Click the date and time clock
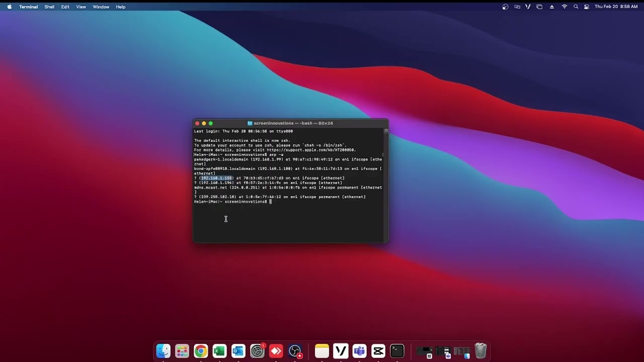644x362 pixels. pyautogui.click(x=616, y=7)
